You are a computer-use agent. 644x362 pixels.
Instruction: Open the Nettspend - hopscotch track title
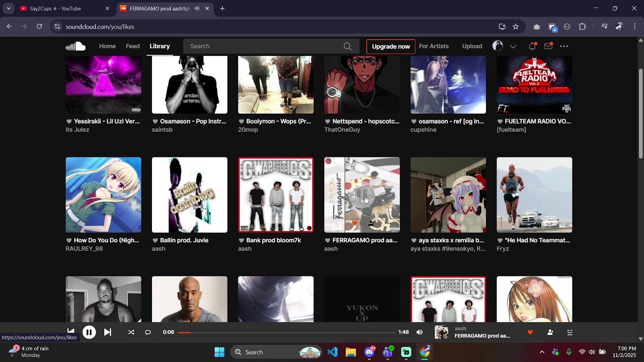(366, 122)
